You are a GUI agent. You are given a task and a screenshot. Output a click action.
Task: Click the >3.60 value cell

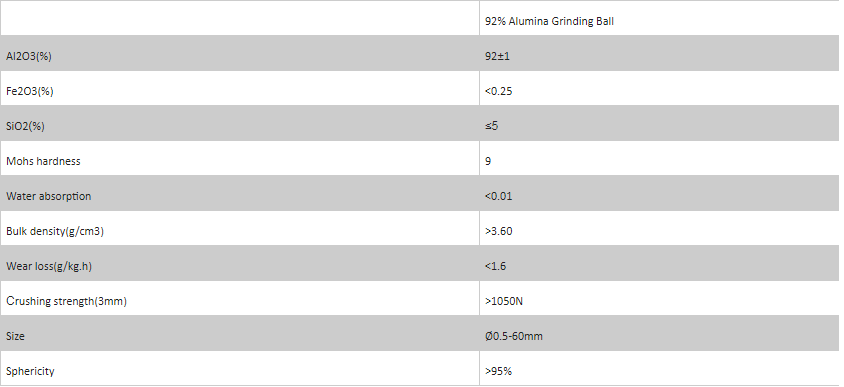point(498,231)
